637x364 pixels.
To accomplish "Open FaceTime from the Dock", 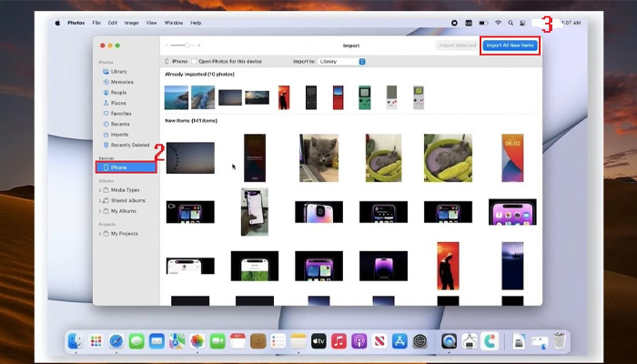I will click(x=217, y=341).
